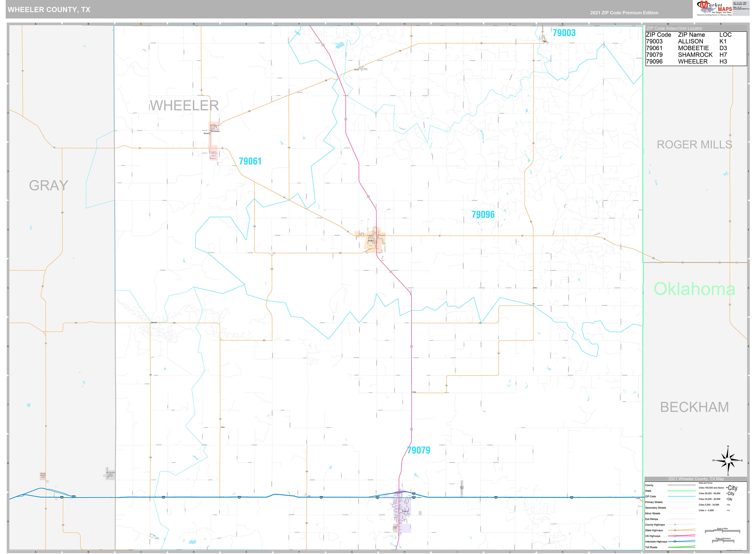The width and height of the screenshot is (756, 554).
Task: Select the US Highways route shield in legend
Action: pos(675,536)
